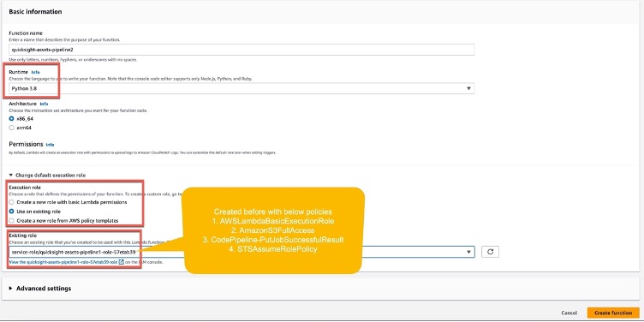Select Use an existing role option

click(x=11, y=212)
